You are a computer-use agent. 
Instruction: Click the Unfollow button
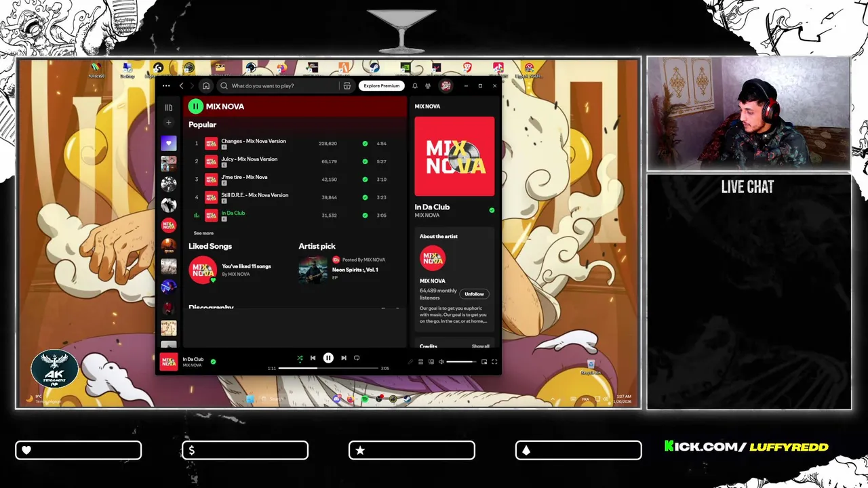[474, 294]
